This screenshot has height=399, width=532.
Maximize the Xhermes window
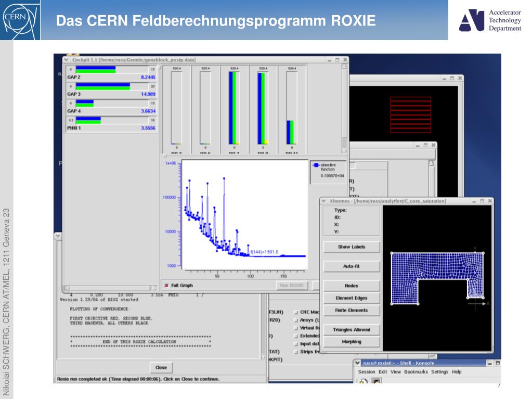(x=482, y=201)
